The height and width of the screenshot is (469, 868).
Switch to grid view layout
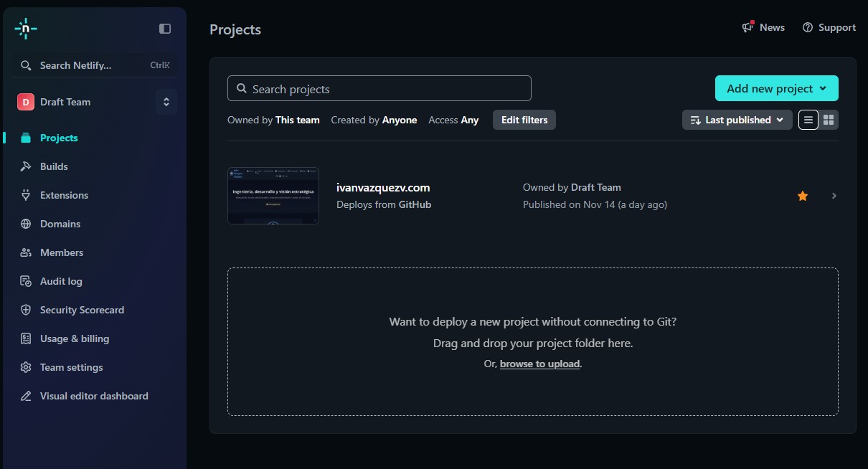pyautogui.click(x=829, y=120)
